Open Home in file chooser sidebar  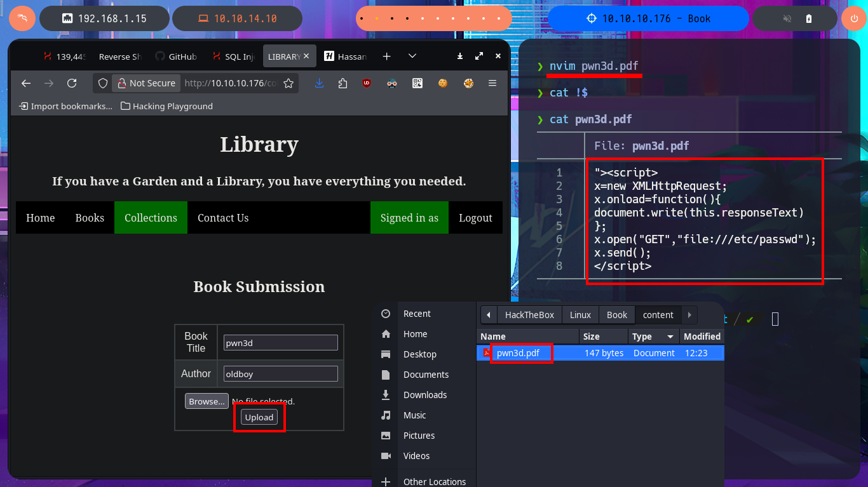coord(424,334)
